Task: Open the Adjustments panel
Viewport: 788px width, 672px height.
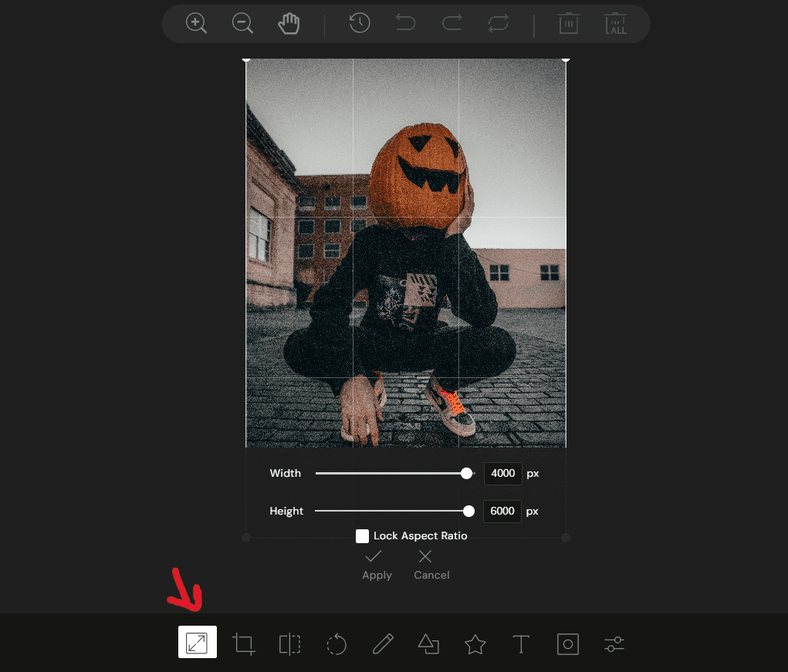Action: point(614,644)
